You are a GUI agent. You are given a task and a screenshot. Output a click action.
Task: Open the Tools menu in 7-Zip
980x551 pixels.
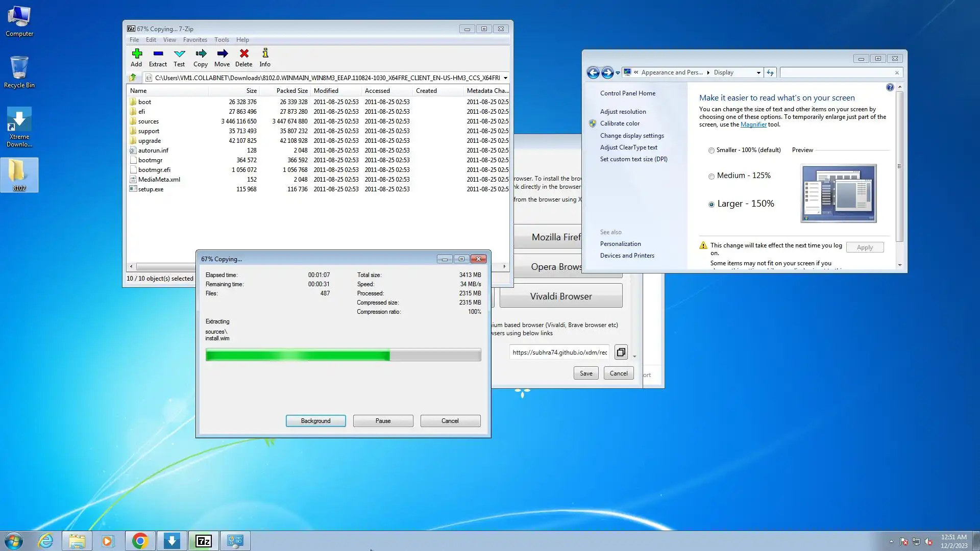point(222,40)
